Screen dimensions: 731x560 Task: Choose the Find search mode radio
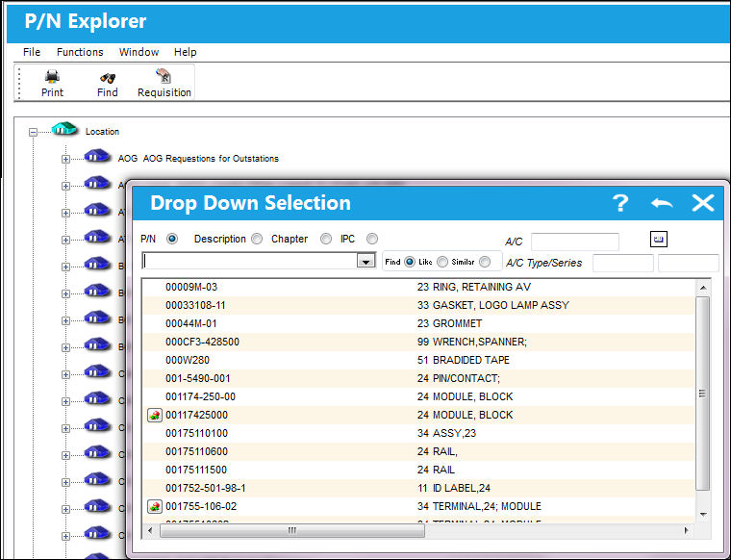tap(410, 262)
